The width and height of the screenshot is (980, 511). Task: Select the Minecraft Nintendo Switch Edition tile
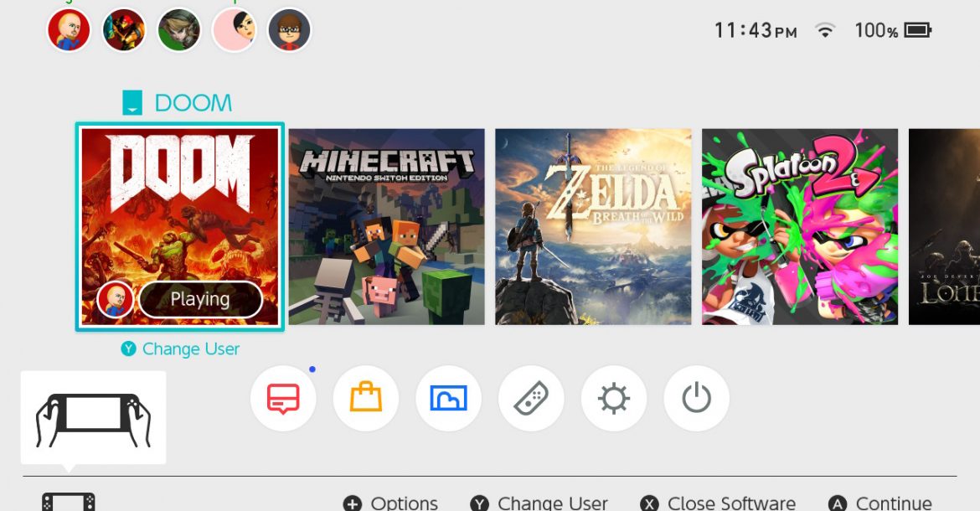387,226
